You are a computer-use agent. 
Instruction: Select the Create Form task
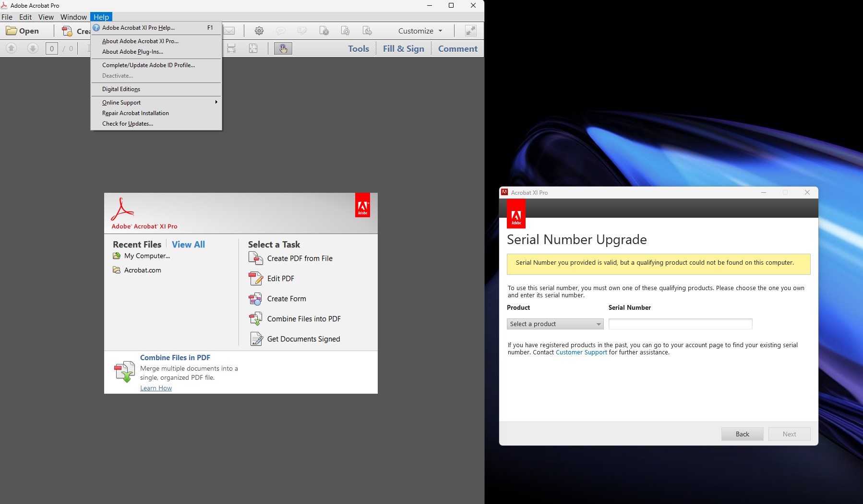coord(286,299)
